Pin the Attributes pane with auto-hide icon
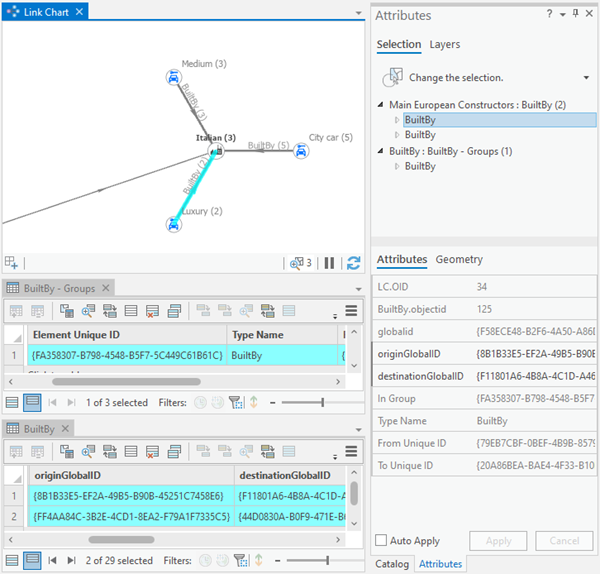The width and height of the screenshot is (600, 574). (576, 15)
